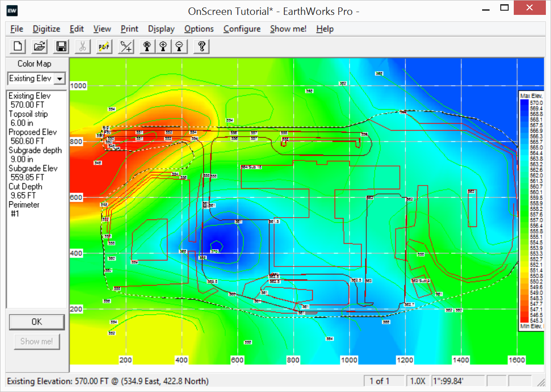
Task: Open the Configure menu
Action: tap(242, 29)
